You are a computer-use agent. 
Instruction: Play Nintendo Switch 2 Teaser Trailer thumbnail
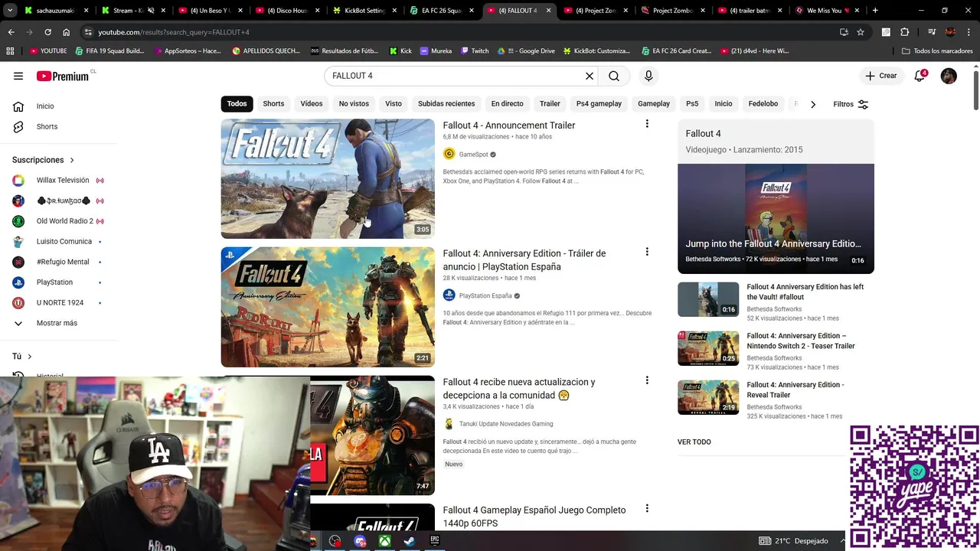[708, 348]
